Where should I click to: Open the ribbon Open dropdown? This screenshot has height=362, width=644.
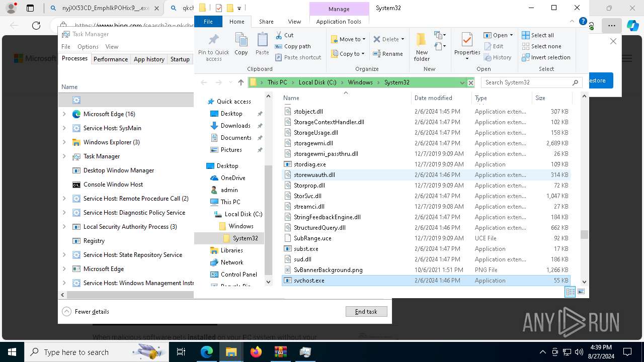click(498, 35)
